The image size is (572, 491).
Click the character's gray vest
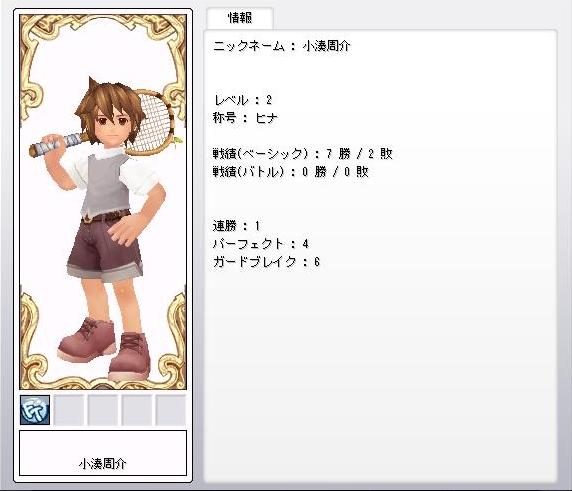[x=106, y=184]
